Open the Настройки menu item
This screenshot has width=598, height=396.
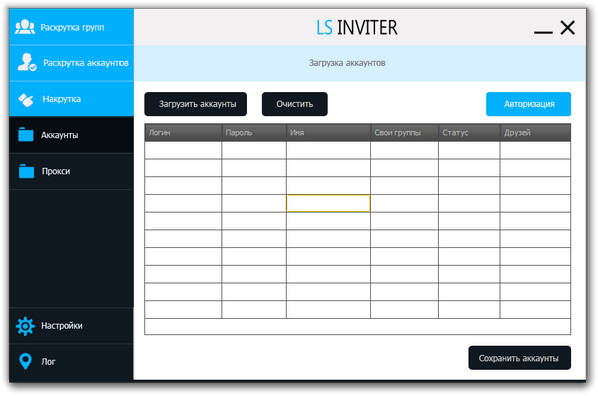[72, 326]
